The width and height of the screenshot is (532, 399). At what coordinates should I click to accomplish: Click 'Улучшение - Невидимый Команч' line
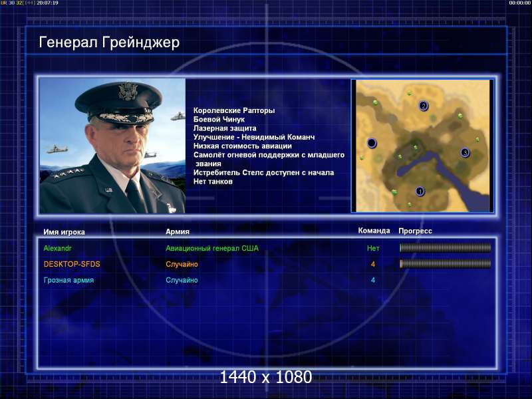(x=254, y=137)
